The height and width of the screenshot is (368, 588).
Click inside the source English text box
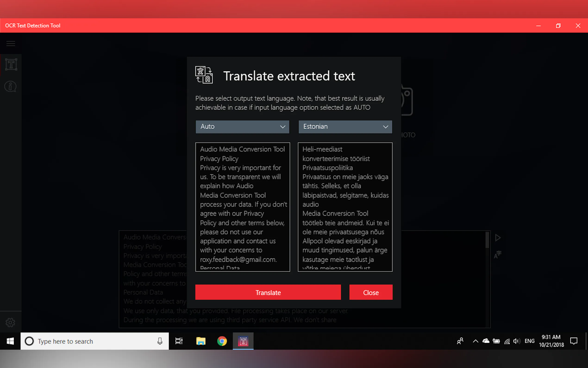tap(242, 207)
